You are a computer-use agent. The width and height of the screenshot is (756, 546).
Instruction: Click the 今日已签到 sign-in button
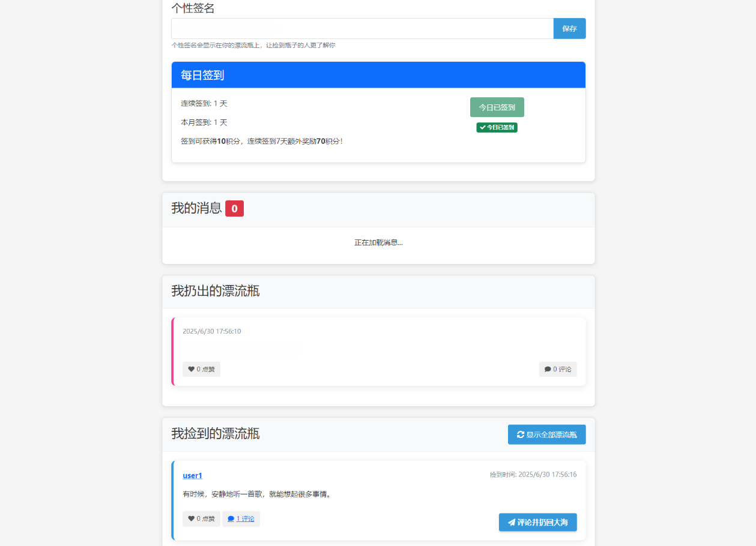coord(497,107)
